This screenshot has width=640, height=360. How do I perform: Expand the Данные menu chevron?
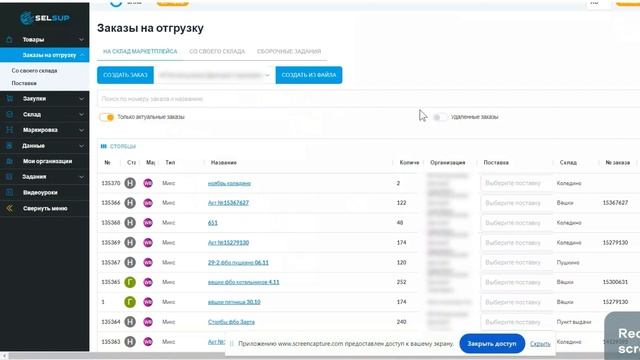81,146
